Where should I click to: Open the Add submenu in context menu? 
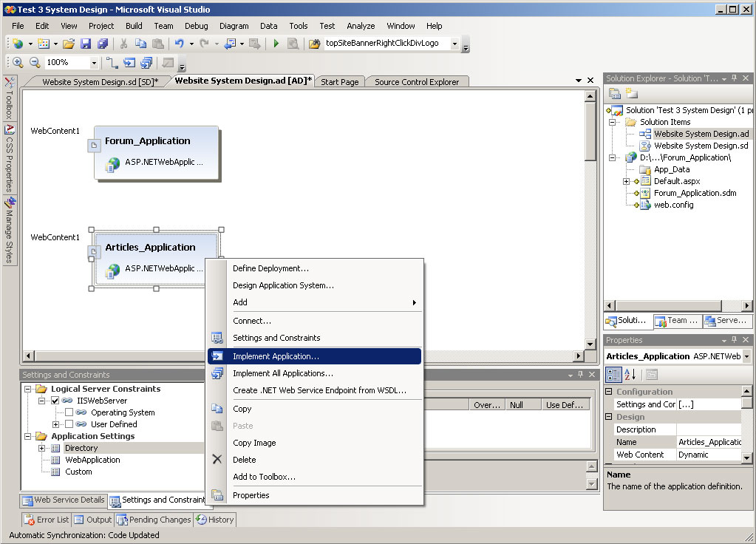coord(314,302)
